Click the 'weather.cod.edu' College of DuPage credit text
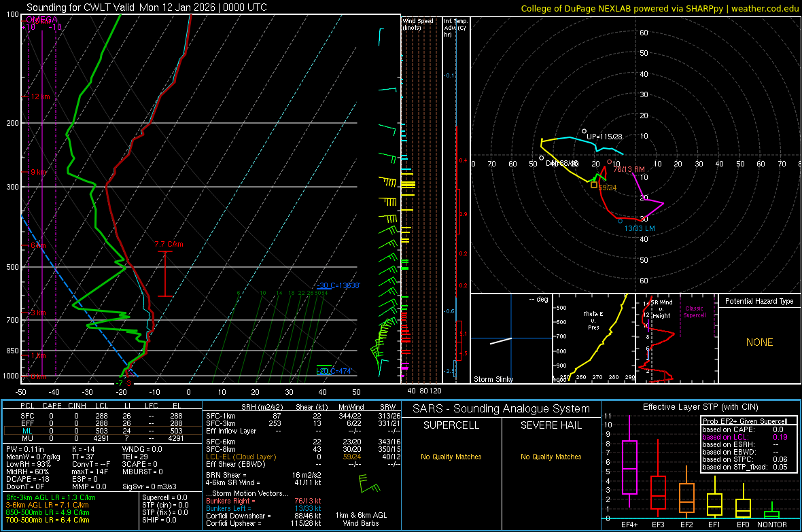The width and height of the screenshot is (802, 532). [x=765, y=8]
